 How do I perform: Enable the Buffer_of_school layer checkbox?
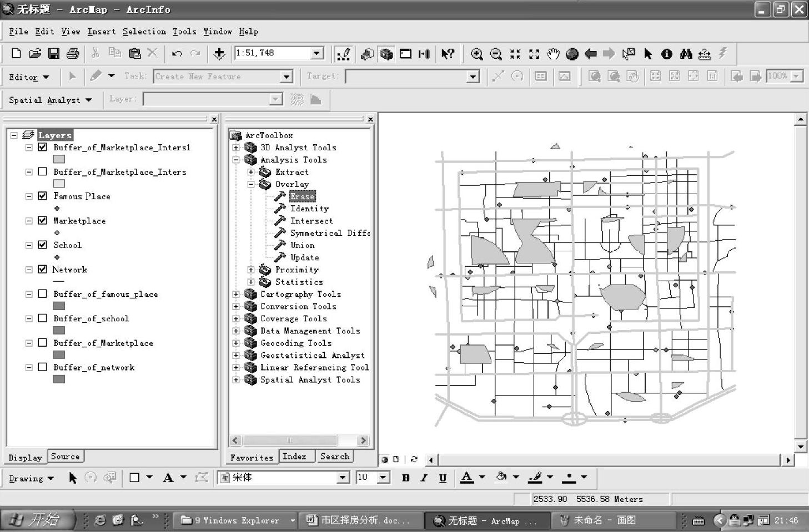point(42,318)
